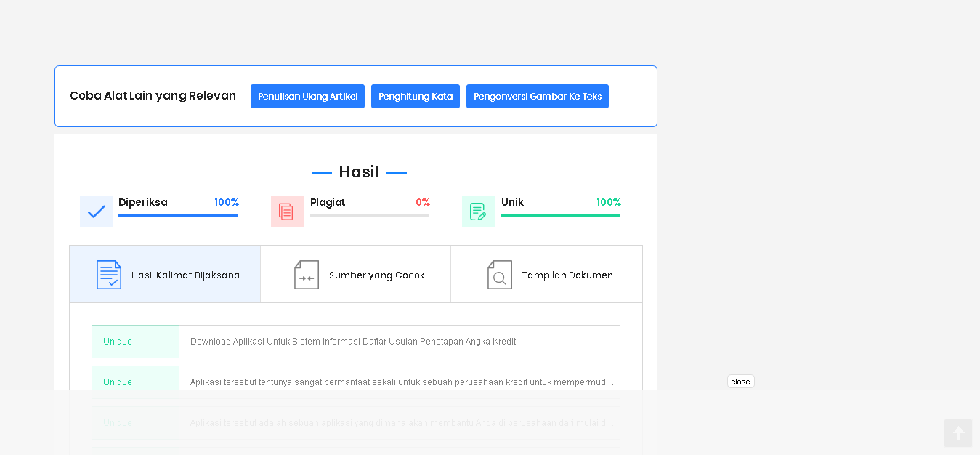The image size is (980, 455).
Task: Click the Sumber yang Cocok compare icon
Action: coord(307,275)
